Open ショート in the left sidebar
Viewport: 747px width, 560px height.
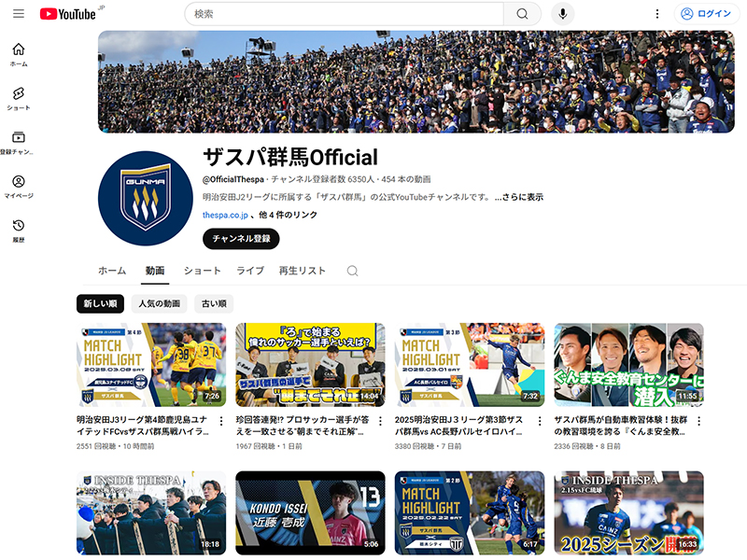(19, 99)
